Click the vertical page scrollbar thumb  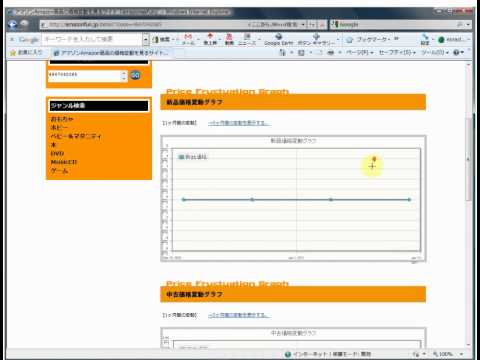(x=468, y=159)
